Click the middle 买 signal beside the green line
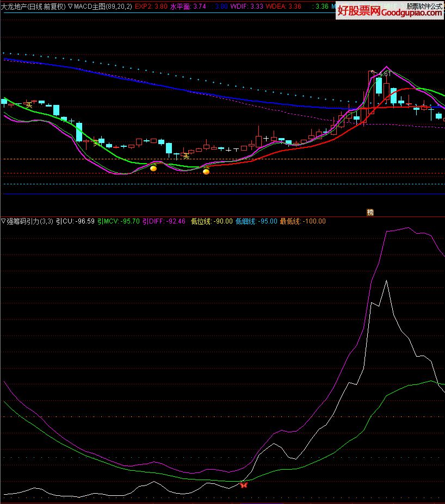The image size is (445, 504). coord(97,143)
